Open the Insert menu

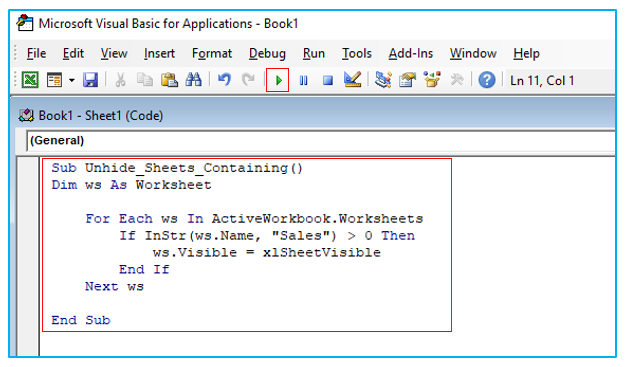[159, 53]
